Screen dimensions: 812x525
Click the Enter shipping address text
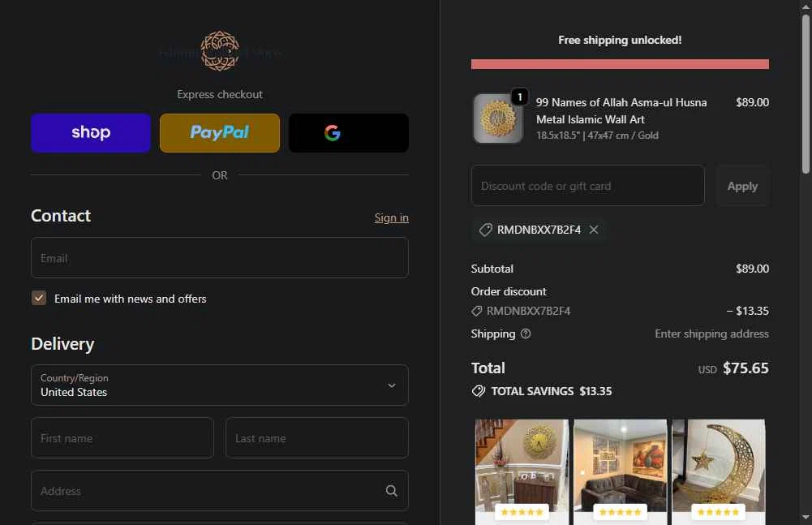coord(711,334)
